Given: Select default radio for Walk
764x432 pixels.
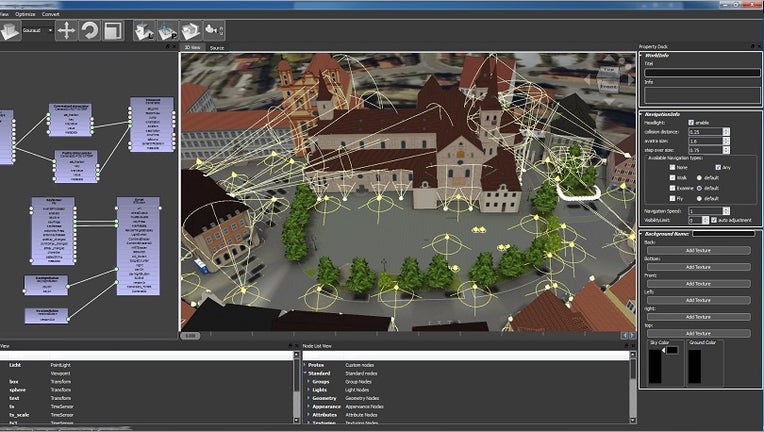Looking at the screenshot, I should coord(699,178).
